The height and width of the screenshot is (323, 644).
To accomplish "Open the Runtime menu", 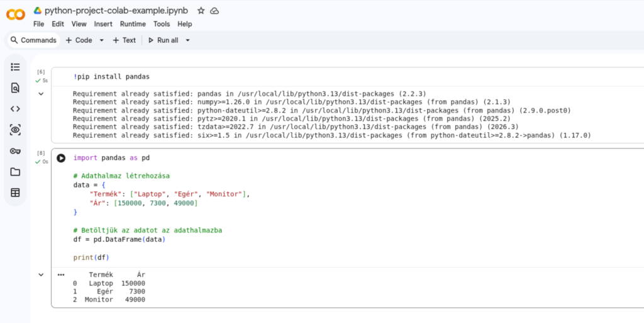I will click(x=133, y=25).
